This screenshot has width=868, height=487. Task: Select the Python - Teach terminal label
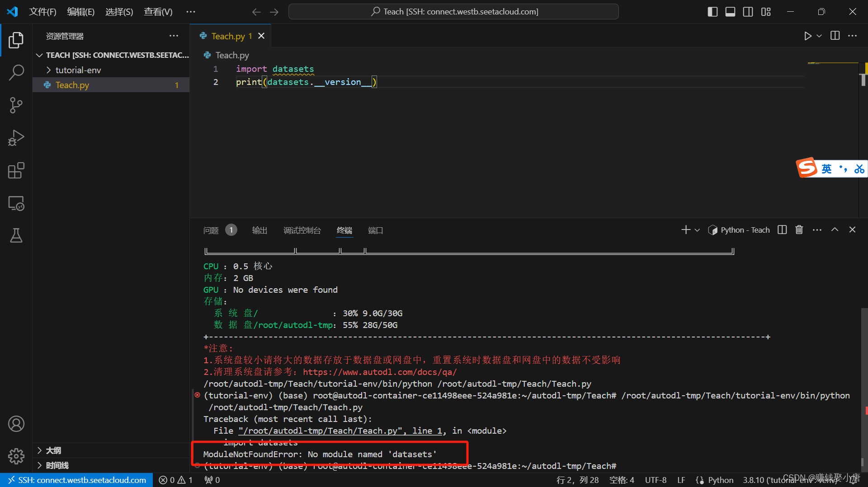coord(739,230)
